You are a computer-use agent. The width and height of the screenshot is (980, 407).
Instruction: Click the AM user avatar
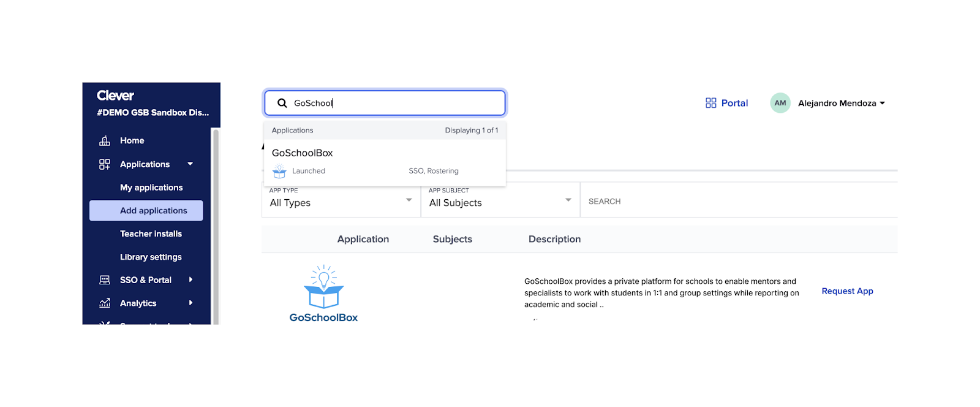click(x=780, y=103)
